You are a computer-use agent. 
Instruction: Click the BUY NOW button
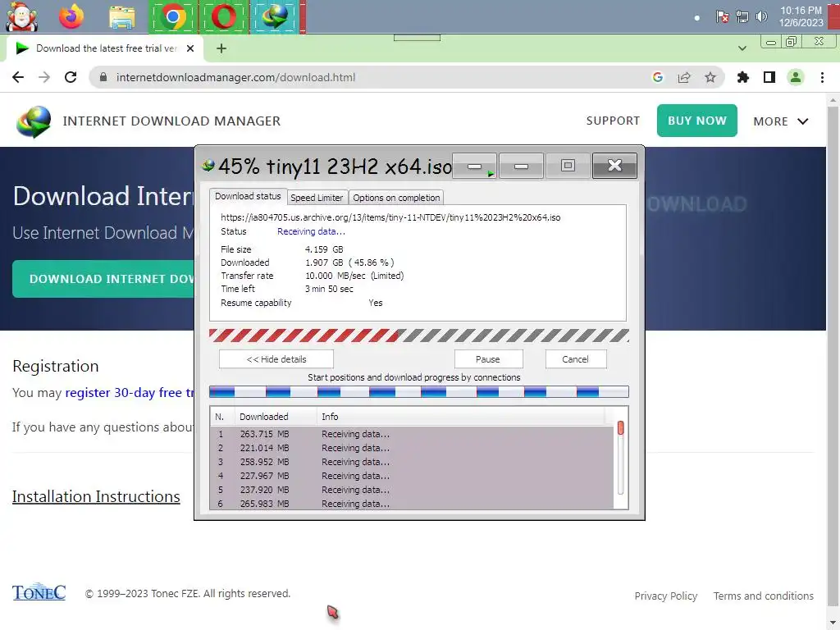click(697, 121)
